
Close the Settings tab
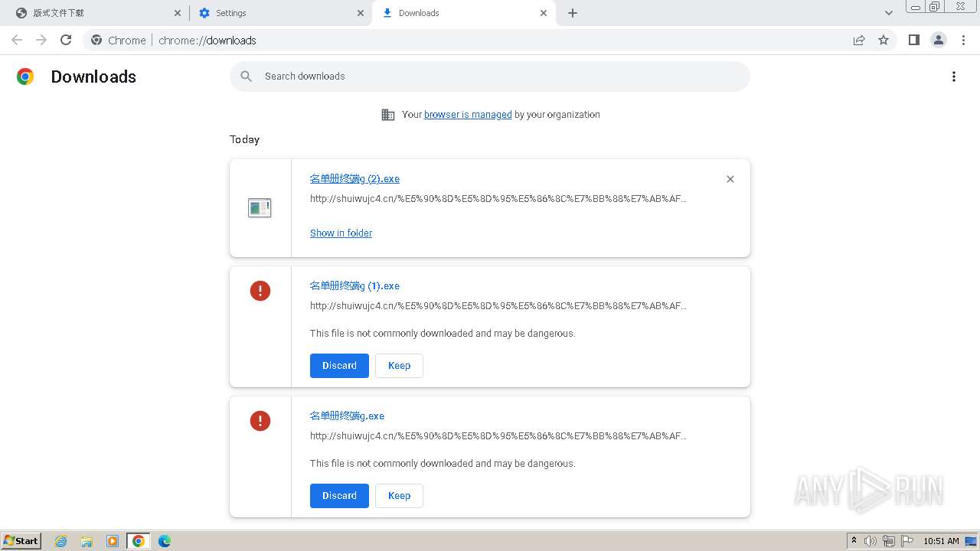point(361,13)
